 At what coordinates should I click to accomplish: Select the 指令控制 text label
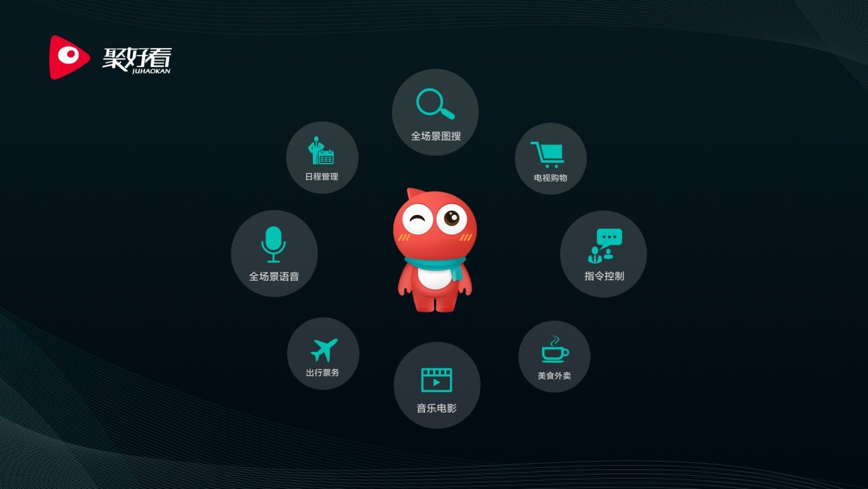(604, 276)
